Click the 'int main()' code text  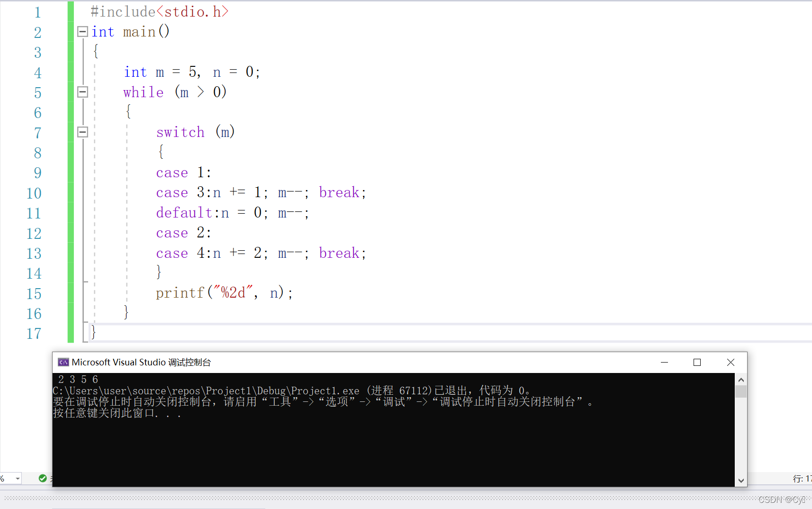tap(130, 32)
